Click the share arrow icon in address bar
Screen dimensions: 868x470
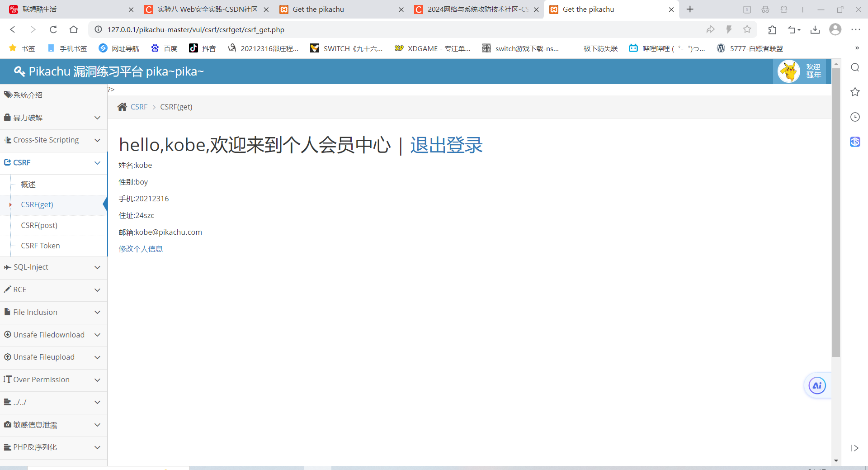[x=711, y=29]
